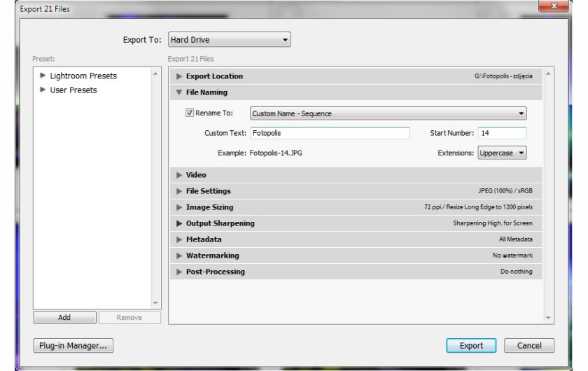Click the Remove preset button
588x371 pixels.
[129, 317]
